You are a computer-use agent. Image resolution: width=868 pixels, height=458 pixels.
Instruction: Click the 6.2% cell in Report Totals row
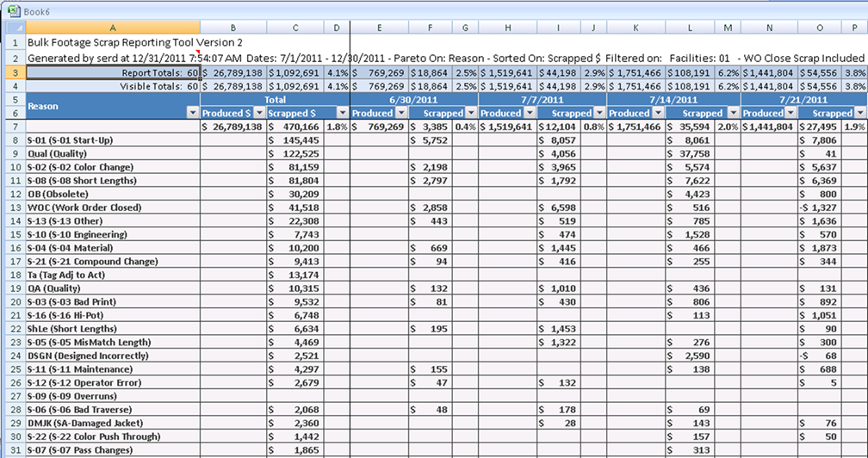[x=728, y=72]
